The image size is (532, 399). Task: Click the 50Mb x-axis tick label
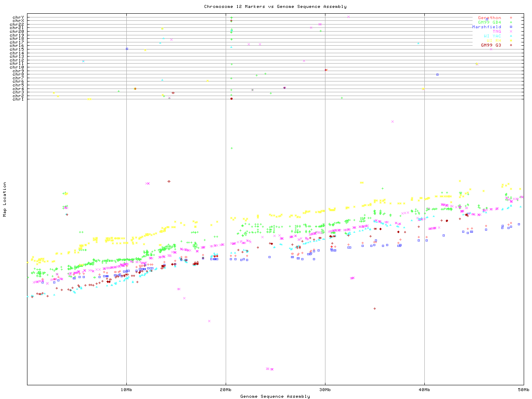[x=523, y=390]
